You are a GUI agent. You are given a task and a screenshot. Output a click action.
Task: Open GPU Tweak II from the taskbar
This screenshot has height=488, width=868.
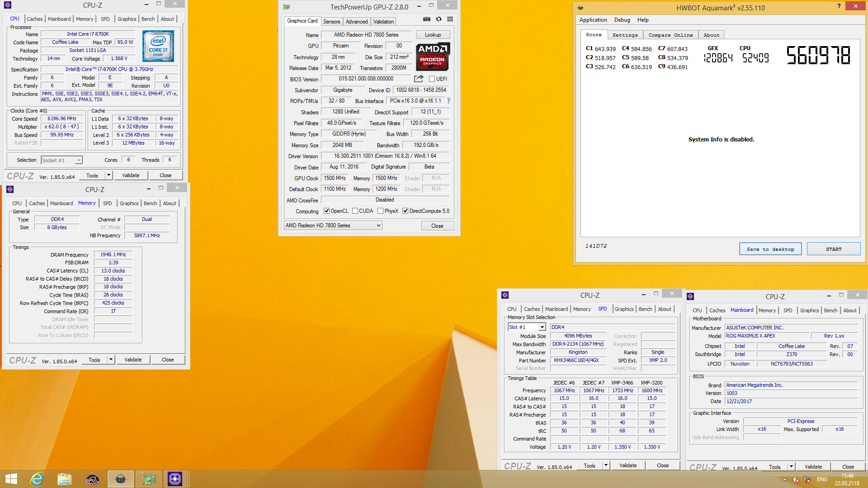(92, 479)
